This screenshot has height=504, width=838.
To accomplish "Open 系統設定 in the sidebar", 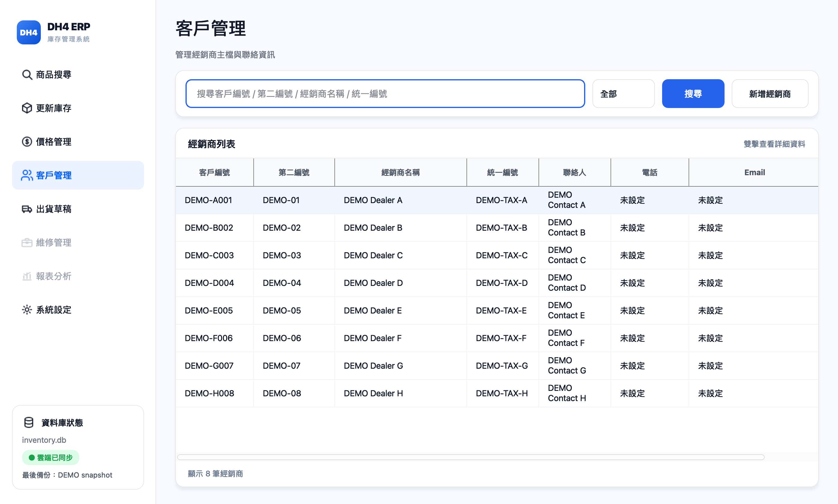I will pyautogui.click(x=78, y=310).
